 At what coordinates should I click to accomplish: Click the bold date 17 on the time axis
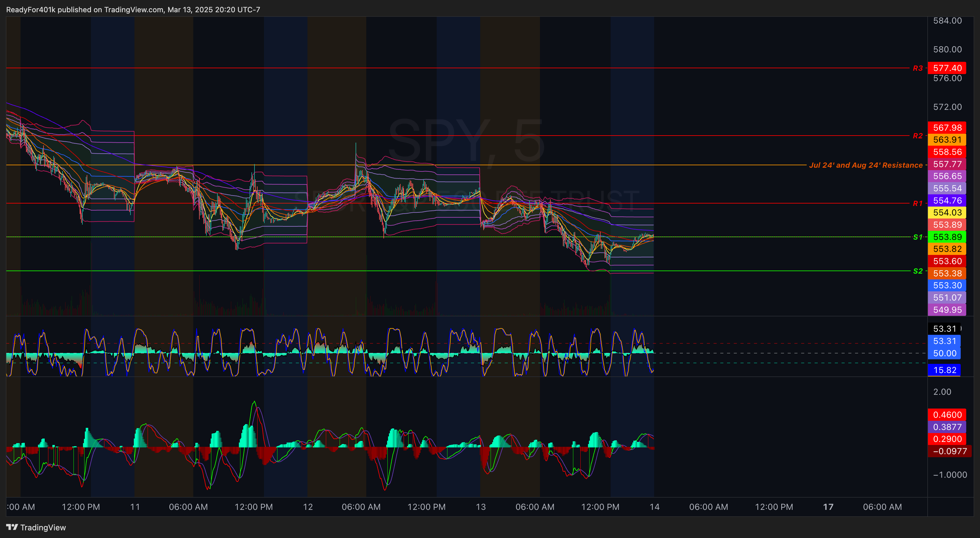click(x=828, y=507)
